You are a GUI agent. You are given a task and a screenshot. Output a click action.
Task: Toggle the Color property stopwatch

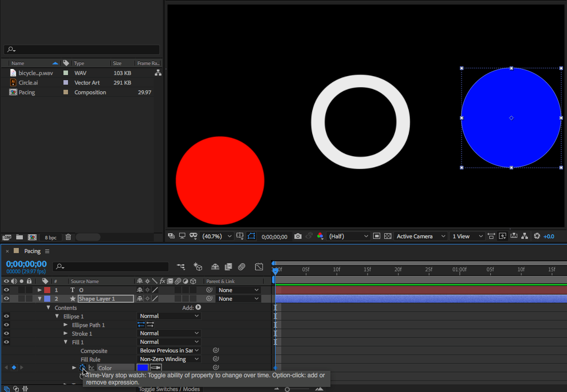coord(82,368)
